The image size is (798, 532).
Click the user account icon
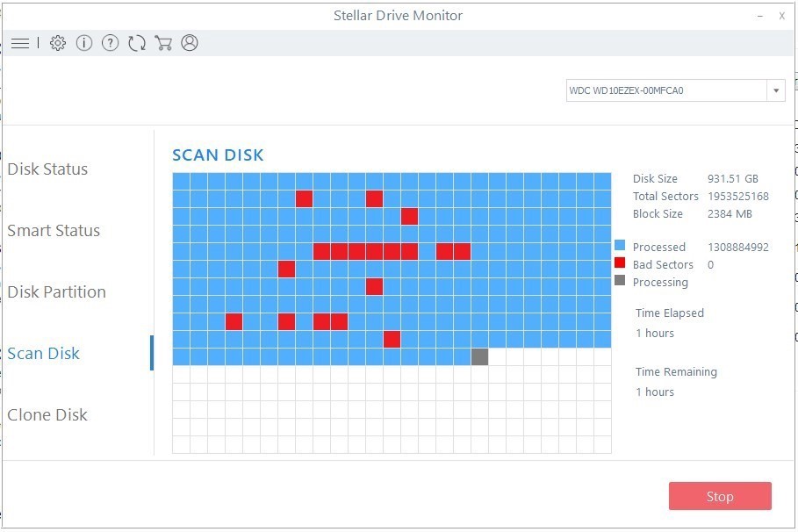190,43
